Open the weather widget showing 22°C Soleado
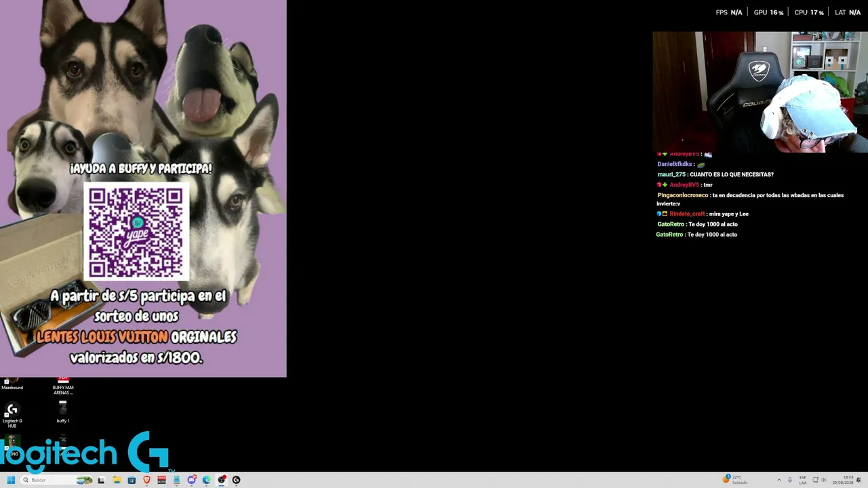The width and height of the screenshot is (868, 488). (x=736, y=480)
